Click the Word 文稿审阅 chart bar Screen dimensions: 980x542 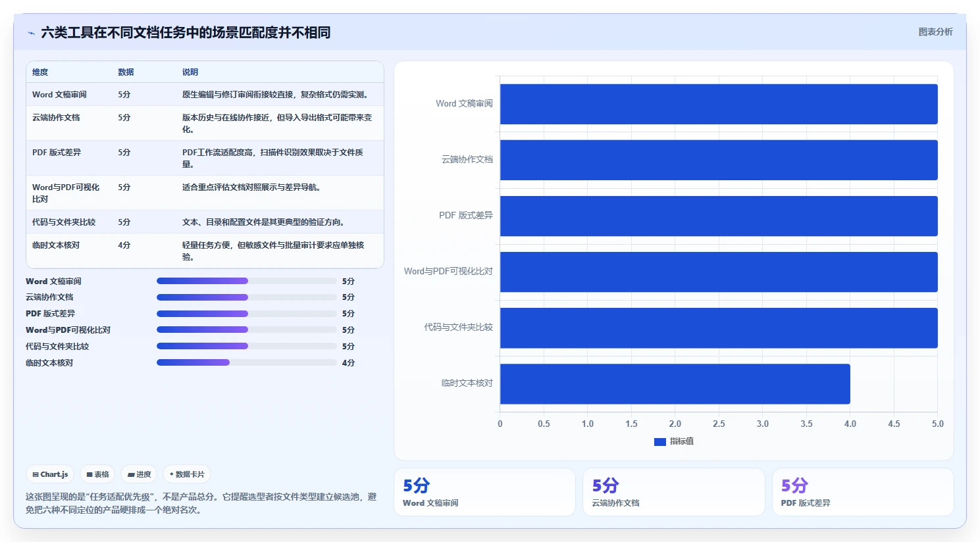[x=719, y=104]
